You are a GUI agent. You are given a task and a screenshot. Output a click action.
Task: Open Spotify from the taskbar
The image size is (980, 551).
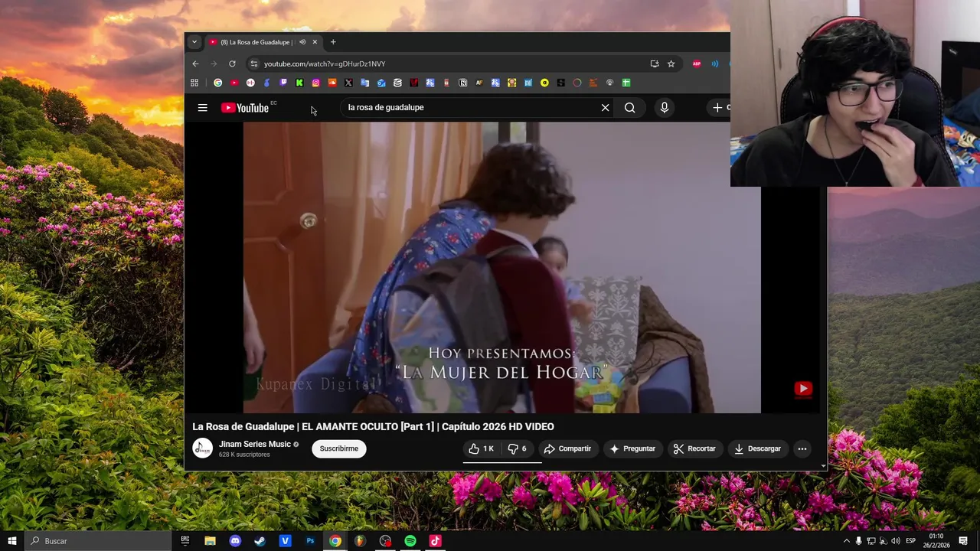[x=410, y=541]
